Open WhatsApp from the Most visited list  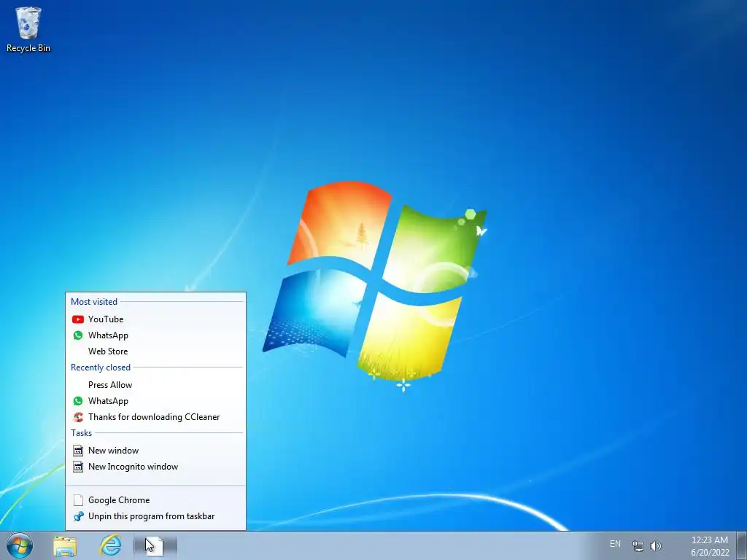(x=155, y=335)
